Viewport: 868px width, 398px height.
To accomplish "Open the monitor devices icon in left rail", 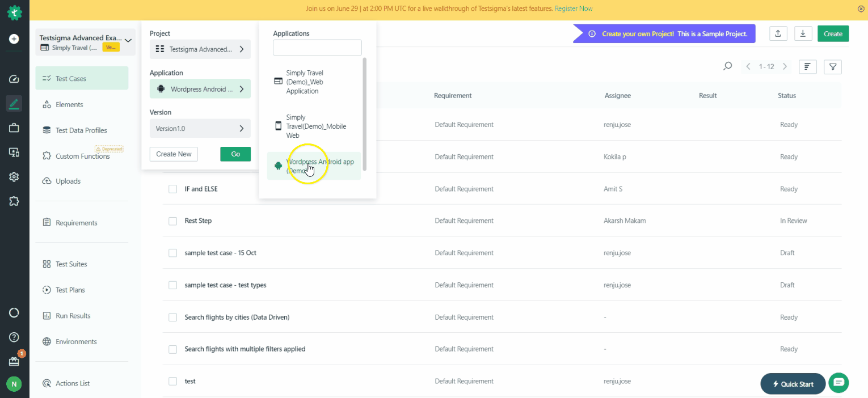I will 14,153.
